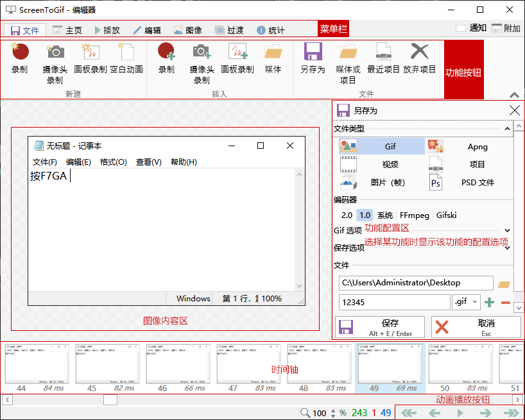Open 最近项目 list
The width and height of the screenshot is (525, 420).
(383, 58)
